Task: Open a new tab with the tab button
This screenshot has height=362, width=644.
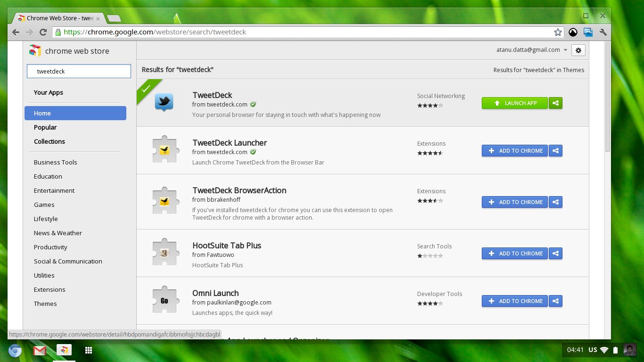Action: tap(114, 18)
